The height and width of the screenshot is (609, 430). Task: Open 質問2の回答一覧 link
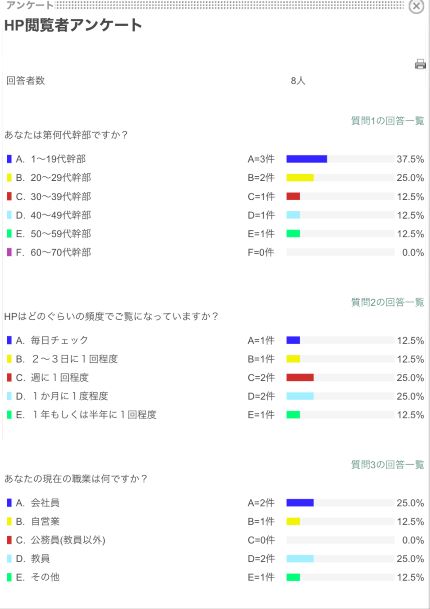tap(387, 302)
